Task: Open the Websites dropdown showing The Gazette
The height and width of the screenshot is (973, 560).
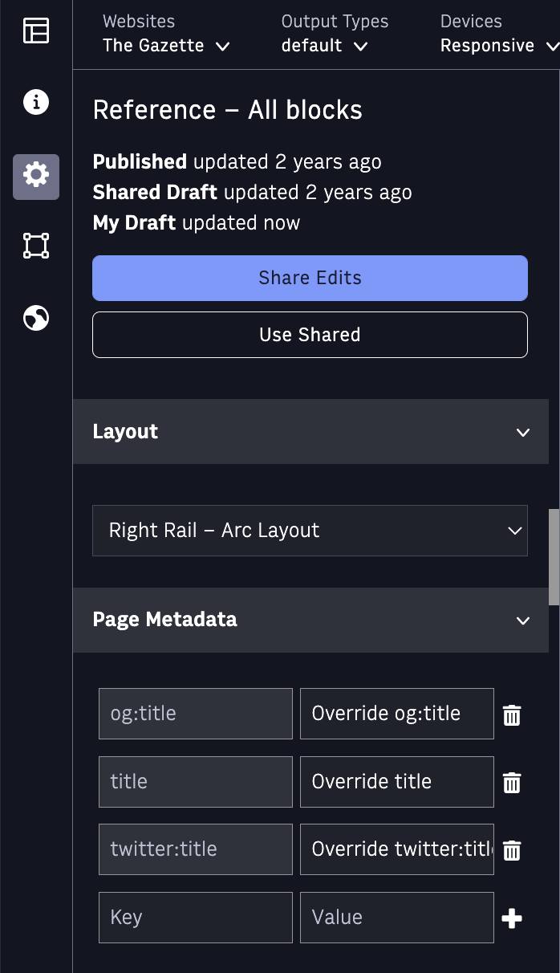Action: click(166, 34)
